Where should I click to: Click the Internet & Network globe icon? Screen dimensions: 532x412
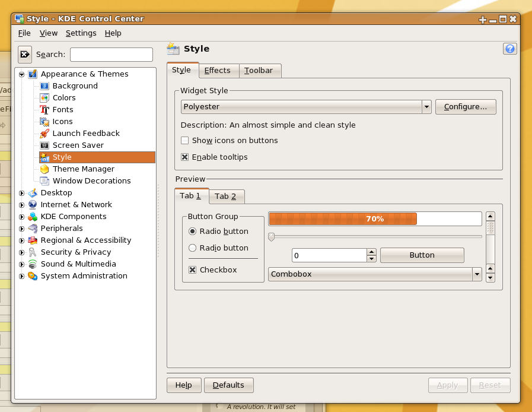33,205
